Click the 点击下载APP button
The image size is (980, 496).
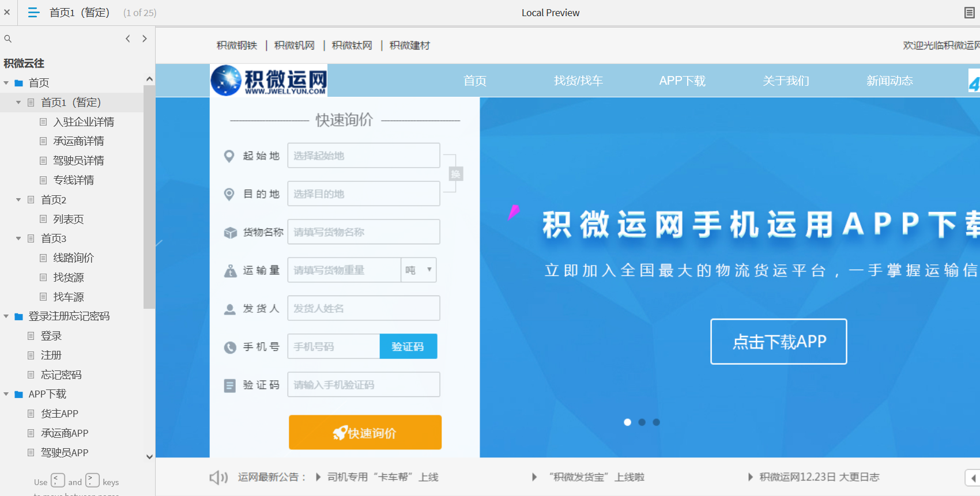coord(779,342)
